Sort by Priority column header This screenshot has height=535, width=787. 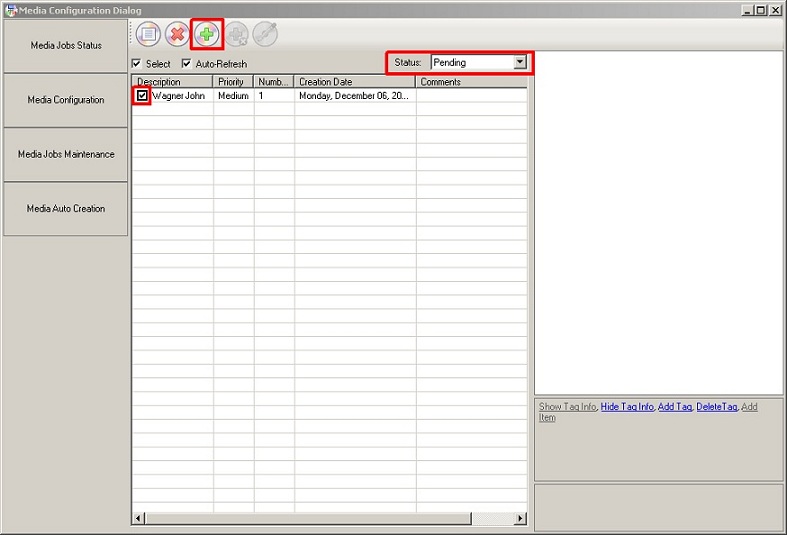tap(233, 82)
